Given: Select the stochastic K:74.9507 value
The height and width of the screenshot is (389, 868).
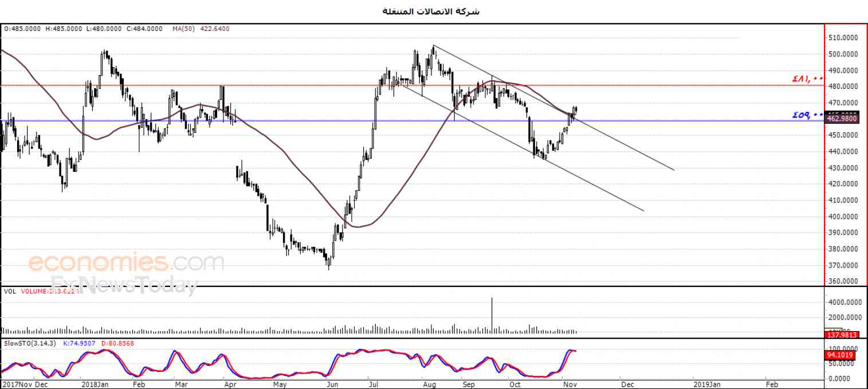Looking at the screenshot, I should tap(78, 343).
